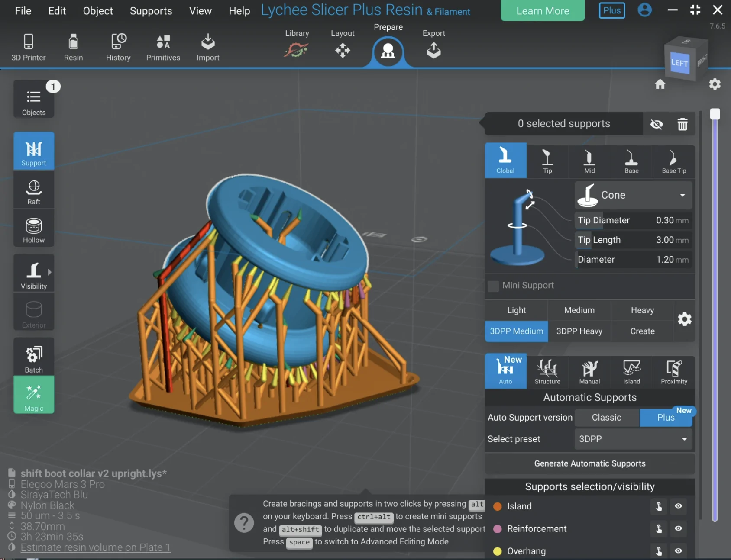Enable the Mini Support checkbox
The width and height of the screenshot is (731, 560).
493,286
